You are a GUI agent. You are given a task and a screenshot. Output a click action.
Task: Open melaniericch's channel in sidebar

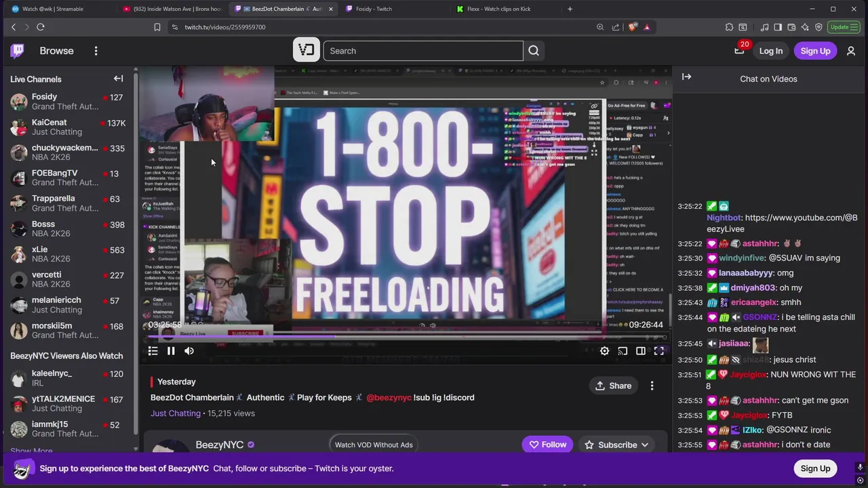[68, 305]
